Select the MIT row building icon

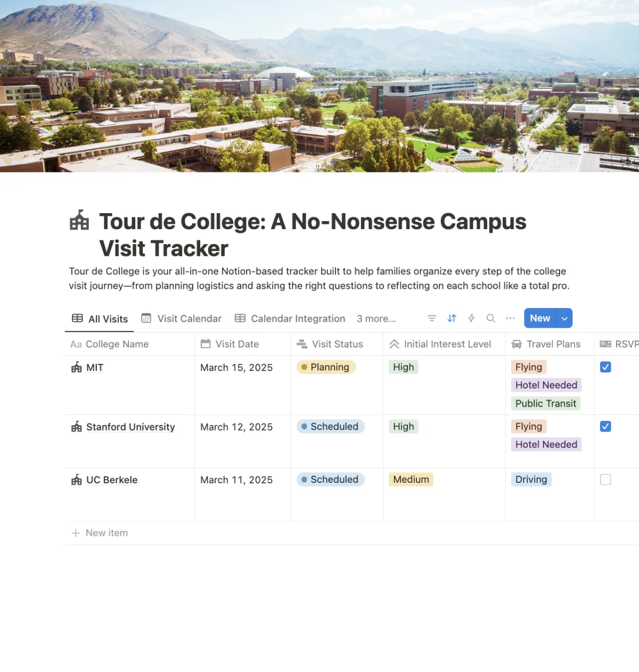[77, 368]
